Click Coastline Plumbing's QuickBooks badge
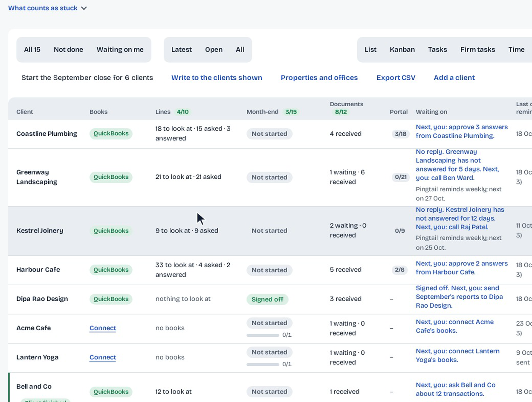532x402 pixels. [x=111, y=134]
